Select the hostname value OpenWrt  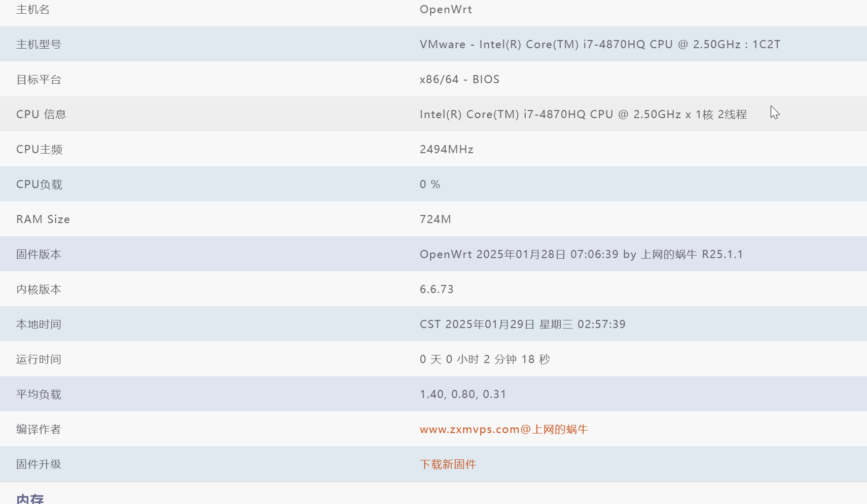pos(446,10)
